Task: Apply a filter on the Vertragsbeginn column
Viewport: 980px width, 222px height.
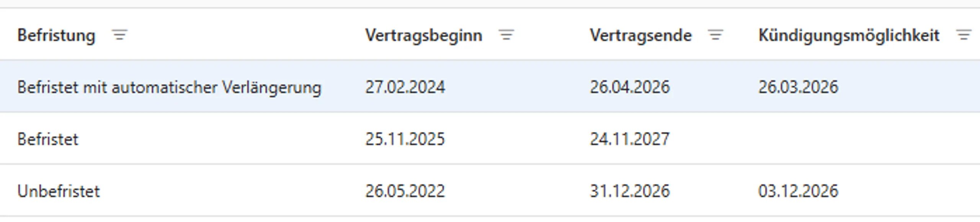Action: tap(506, 35)
